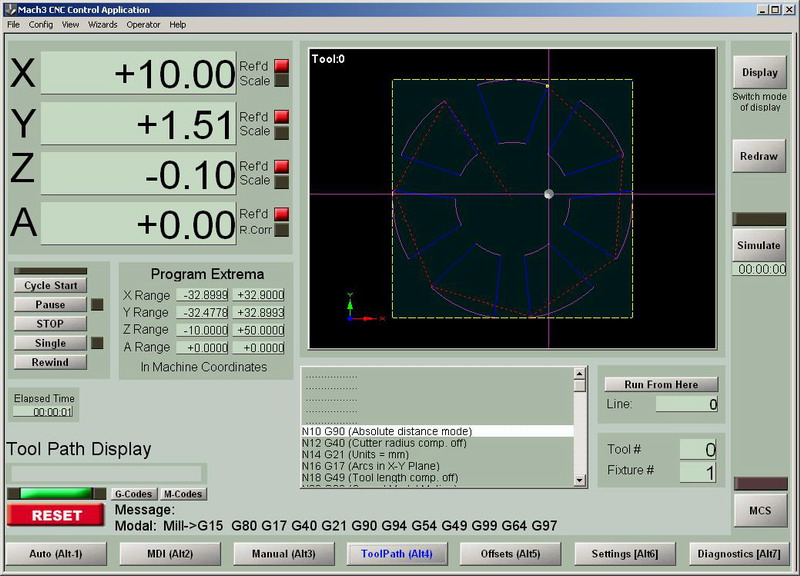Toggle the X axis Scale LED
This screenshot has width=800, height=576.
coord(282,80)
